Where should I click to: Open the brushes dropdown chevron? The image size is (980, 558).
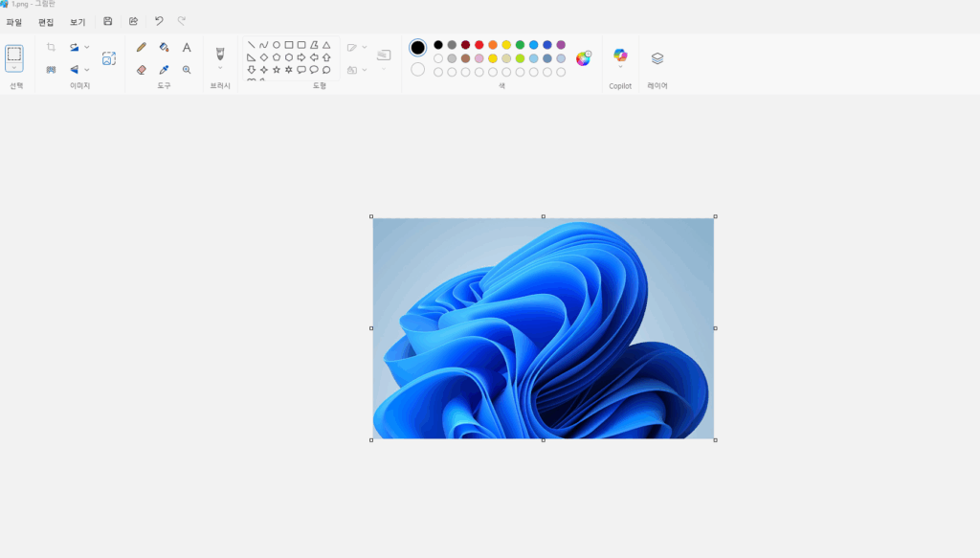pyautogui.click(x=220, y=68)
